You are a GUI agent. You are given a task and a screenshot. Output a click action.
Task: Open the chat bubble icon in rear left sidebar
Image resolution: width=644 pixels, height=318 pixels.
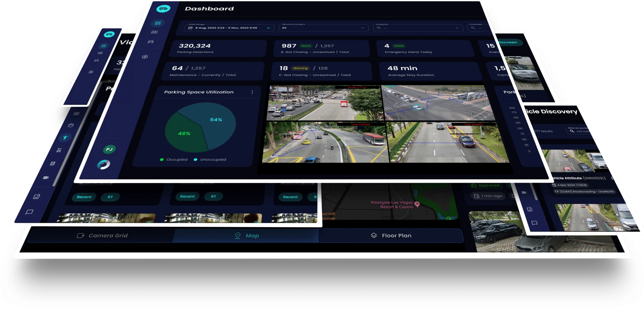coord(29,212)
